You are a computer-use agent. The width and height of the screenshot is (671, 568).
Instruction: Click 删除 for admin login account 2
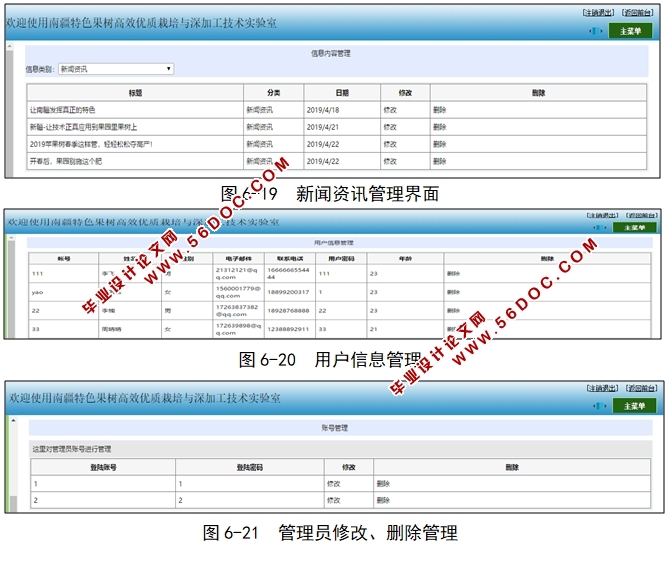point(383,500)
